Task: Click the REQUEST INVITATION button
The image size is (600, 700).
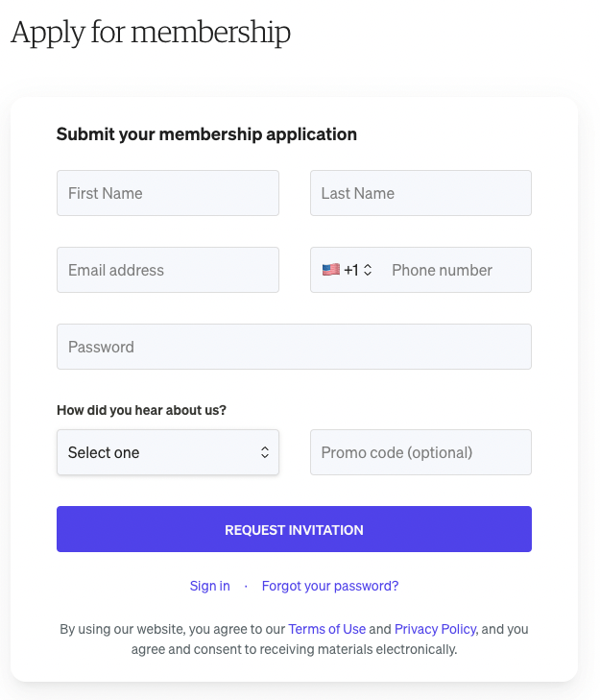Action: pyautogui.click(x=294, y=529)
